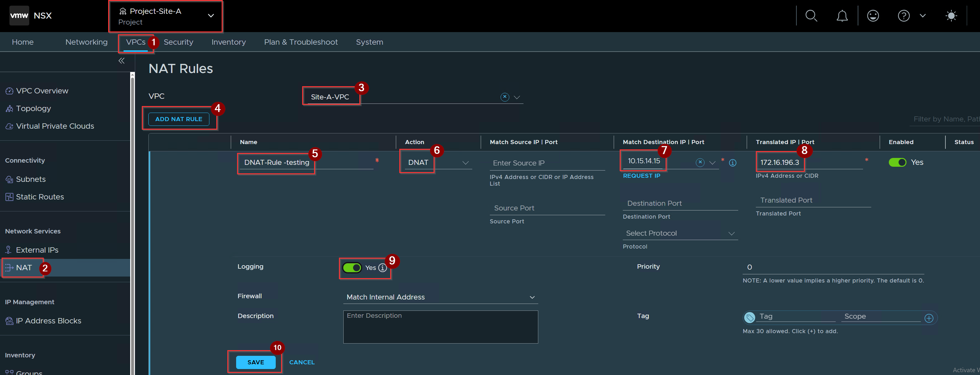
Task: Select Subnets in the sidebar
Action: [x=30, y=179]
